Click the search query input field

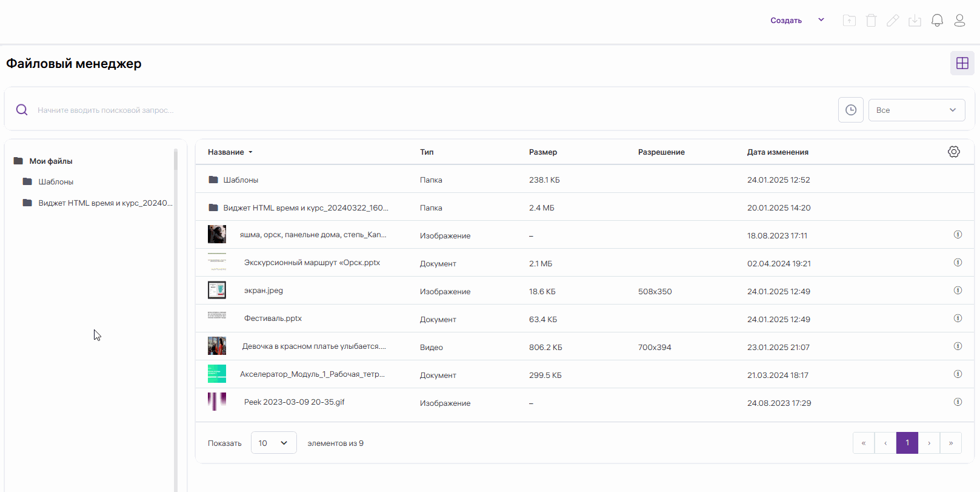[424, 110]
